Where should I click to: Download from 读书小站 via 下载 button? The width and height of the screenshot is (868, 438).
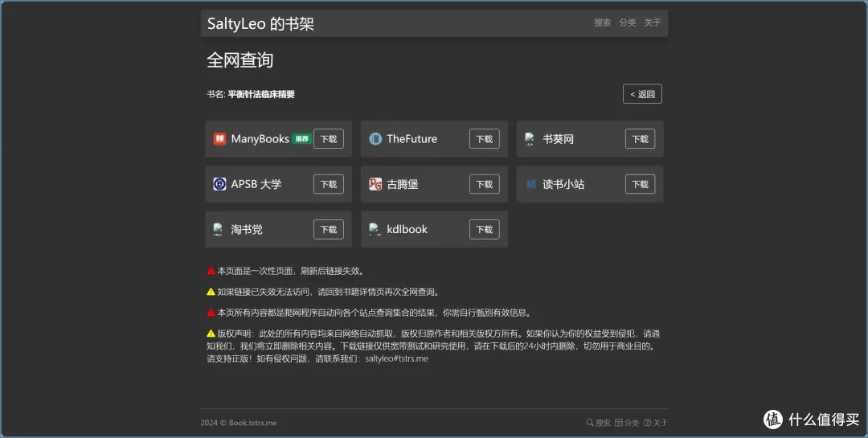pyautogui.click(x=640, y=184)
